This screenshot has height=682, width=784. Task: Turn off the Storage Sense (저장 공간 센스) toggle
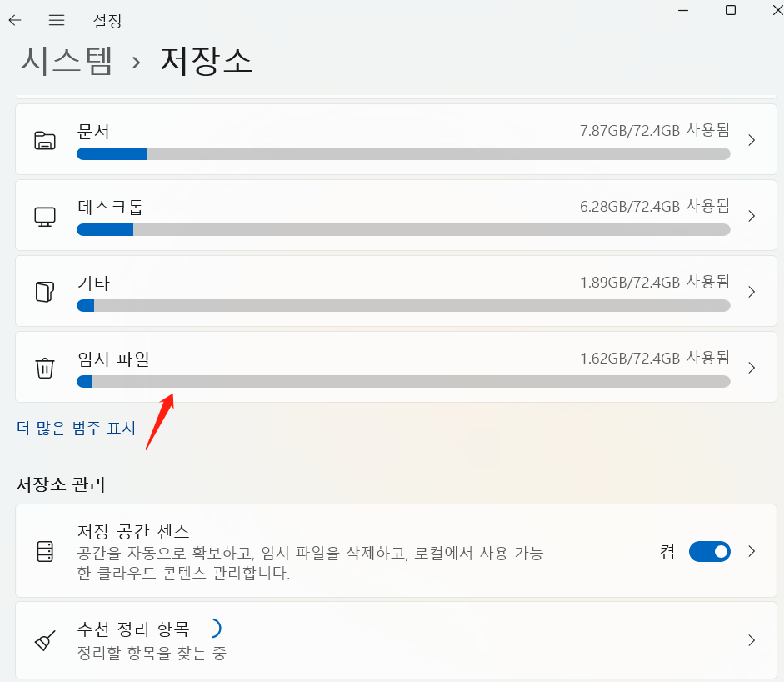[709, 551]
